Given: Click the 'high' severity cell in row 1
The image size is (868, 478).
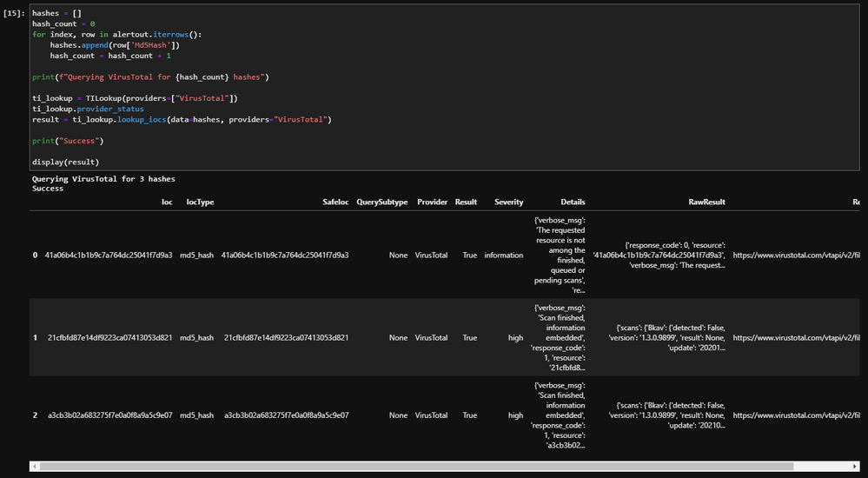Looking at the screenshot, I should coord(515,338).
